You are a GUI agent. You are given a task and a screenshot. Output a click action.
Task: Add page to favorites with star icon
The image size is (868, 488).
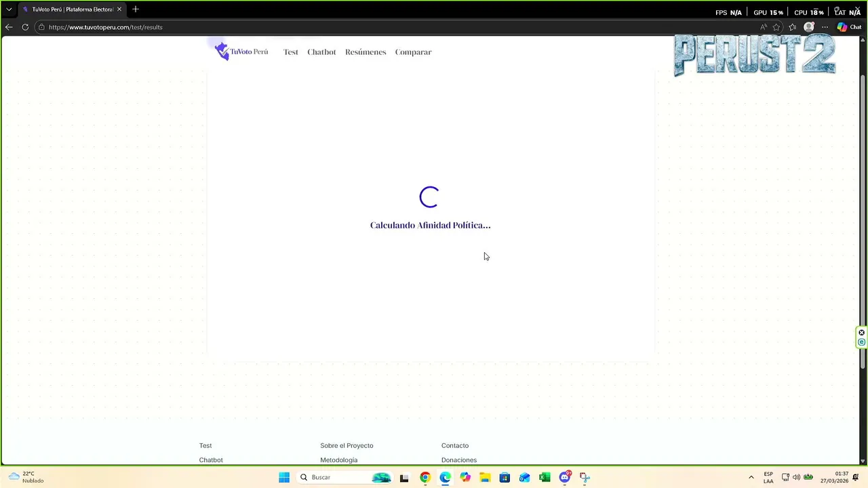click(776, 27)
